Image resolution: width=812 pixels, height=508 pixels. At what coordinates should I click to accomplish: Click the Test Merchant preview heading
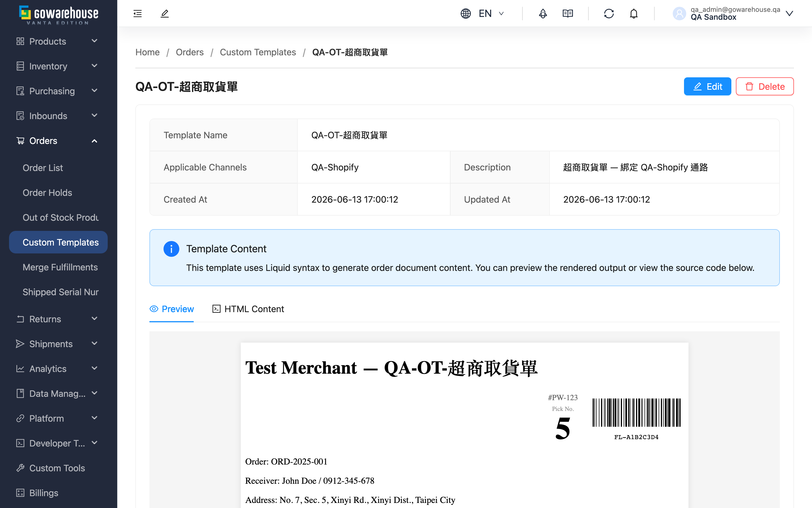point(391,368)
